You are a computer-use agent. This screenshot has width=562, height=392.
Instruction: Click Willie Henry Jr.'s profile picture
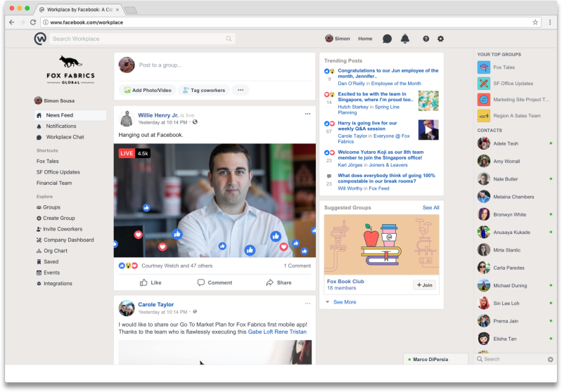click(x=127, y=119)
